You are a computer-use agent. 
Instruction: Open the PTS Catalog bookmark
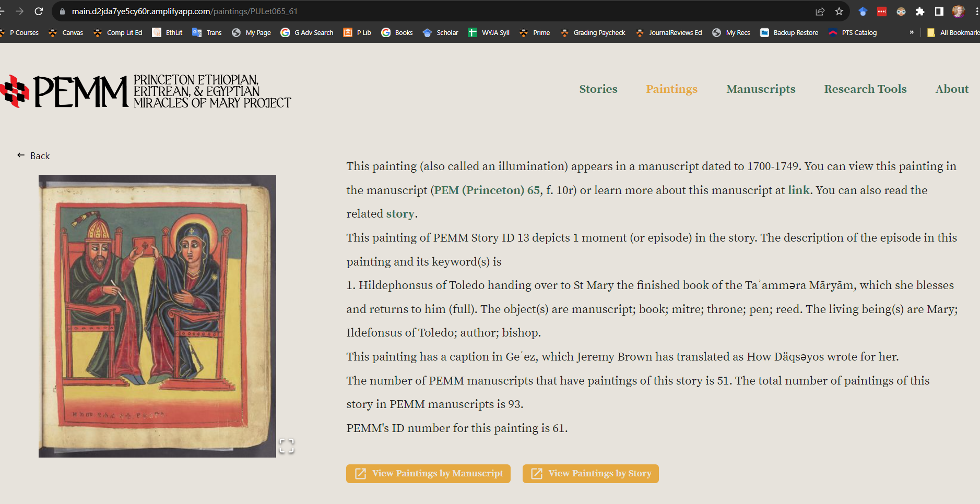click(x=852, y=32)
